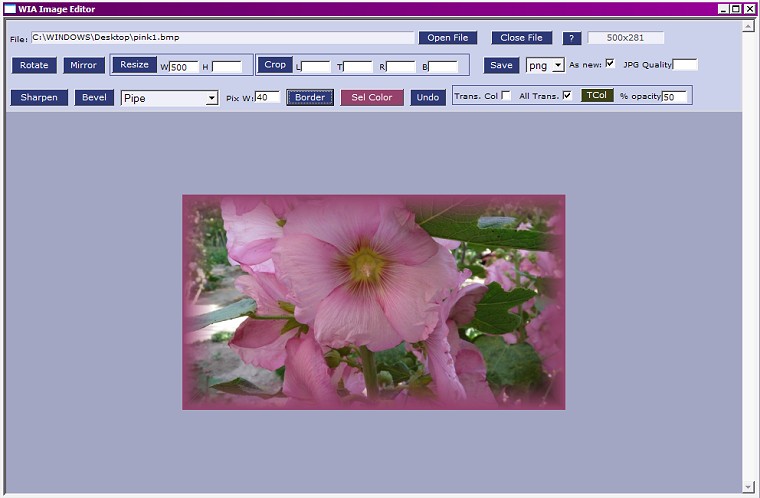Sharpen the image
760x498 pixels.
39,97
